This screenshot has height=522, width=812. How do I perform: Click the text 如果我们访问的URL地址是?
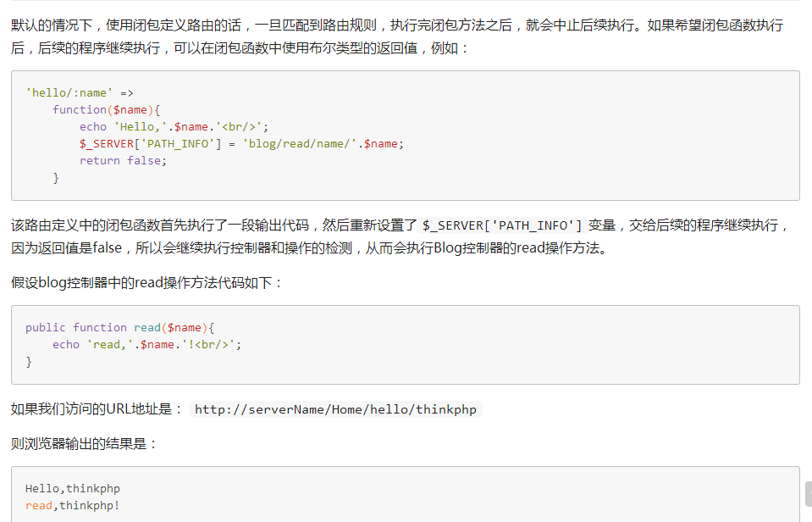click(x=97, y=409)
